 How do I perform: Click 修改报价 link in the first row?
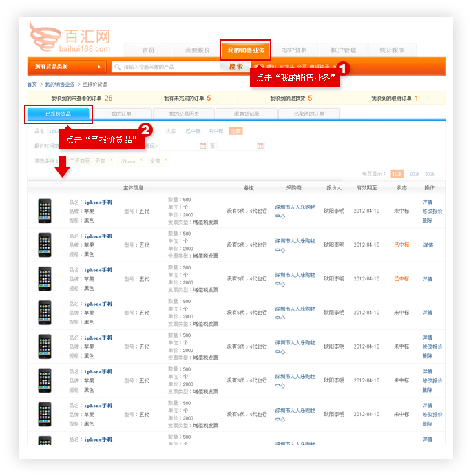tap(432, 211)
